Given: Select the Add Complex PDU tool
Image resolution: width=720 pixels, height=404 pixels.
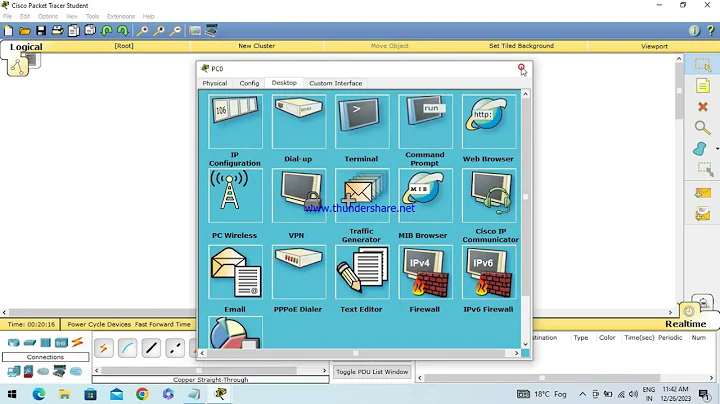Looking at the screenshot, I should tap(703, 214).
